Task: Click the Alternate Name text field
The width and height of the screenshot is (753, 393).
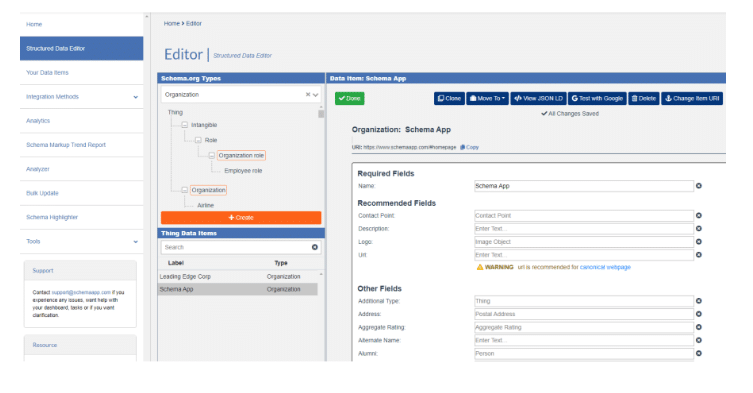Action: pyautogui.click(x=584, y=340)
